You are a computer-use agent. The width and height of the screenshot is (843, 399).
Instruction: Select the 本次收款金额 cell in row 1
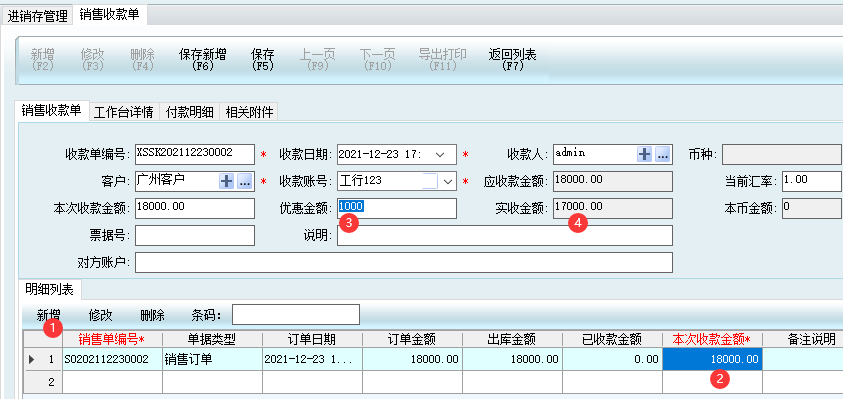pos(712,359)
